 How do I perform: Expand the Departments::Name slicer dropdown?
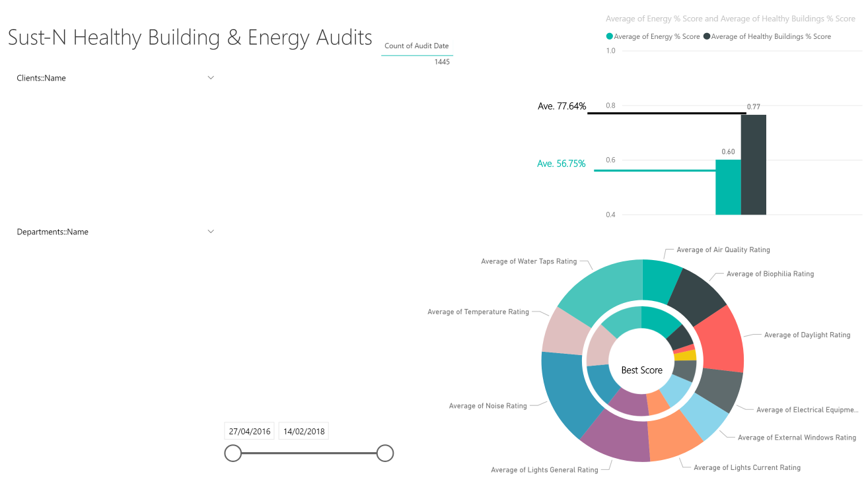click(x=211, y=232)
